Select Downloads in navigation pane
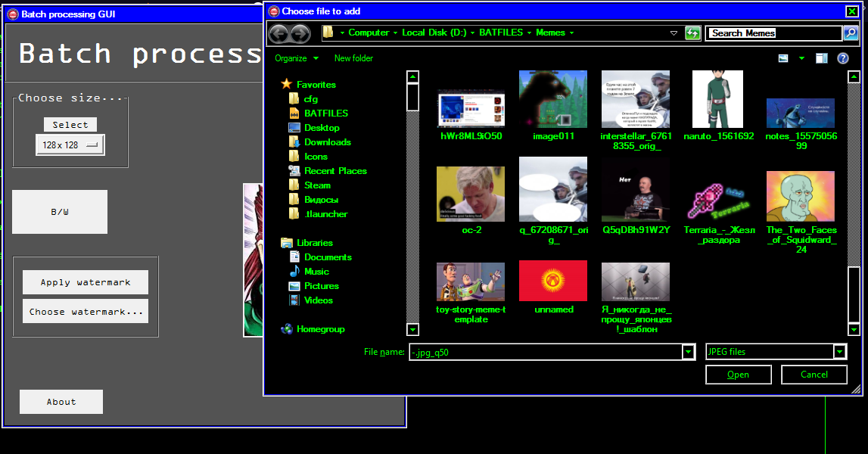This screenshot has height=454, width=868. tap(327, 142)
